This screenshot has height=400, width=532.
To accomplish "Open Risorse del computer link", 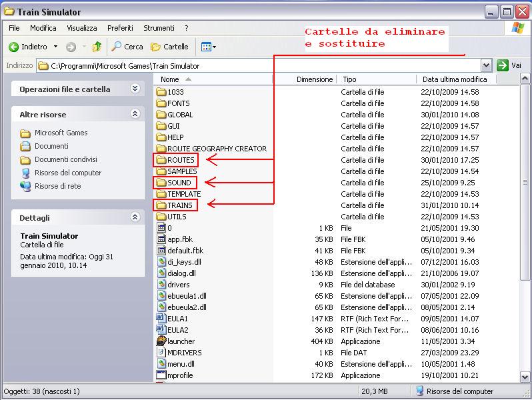I will (68, 173).
